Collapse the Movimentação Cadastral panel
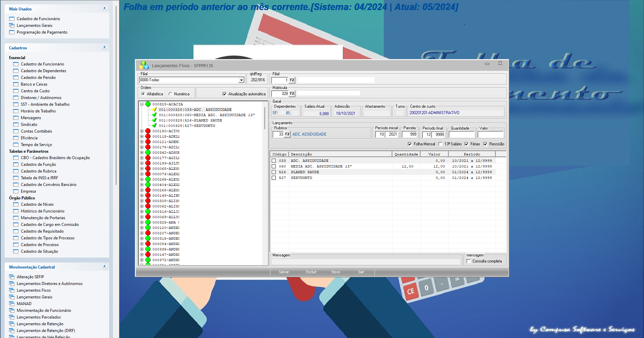Screen dimensions: 644x338 pyautogui.click(x=104, y=267)
